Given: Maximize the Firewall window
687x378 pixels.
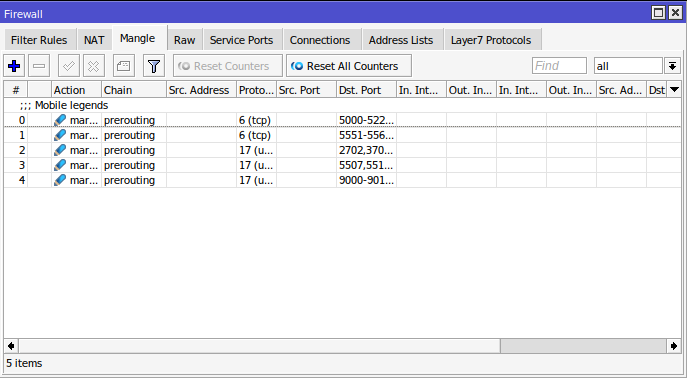Looking at the screenshot, I should coord(658,13).
